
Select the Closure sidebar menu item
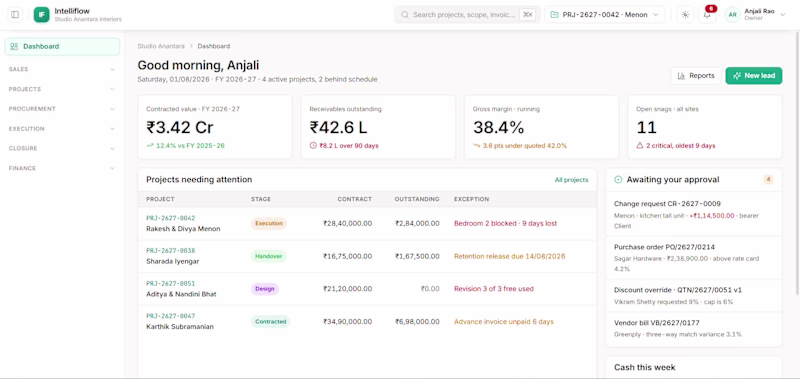(x=62, y=148)
